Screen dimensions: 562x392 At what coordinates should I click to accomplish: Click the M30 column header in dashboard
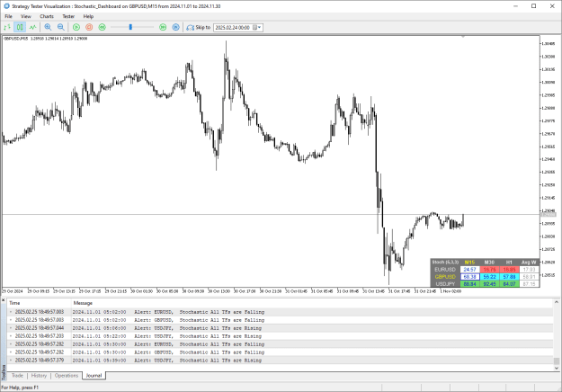click(489, 263)
